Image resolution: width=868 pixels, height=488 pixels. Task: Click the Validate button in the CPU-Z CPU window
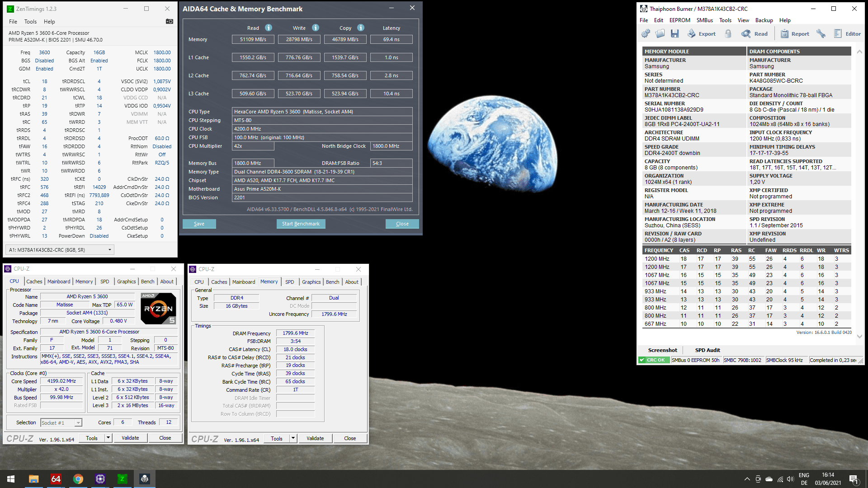(x=130, y=438)
